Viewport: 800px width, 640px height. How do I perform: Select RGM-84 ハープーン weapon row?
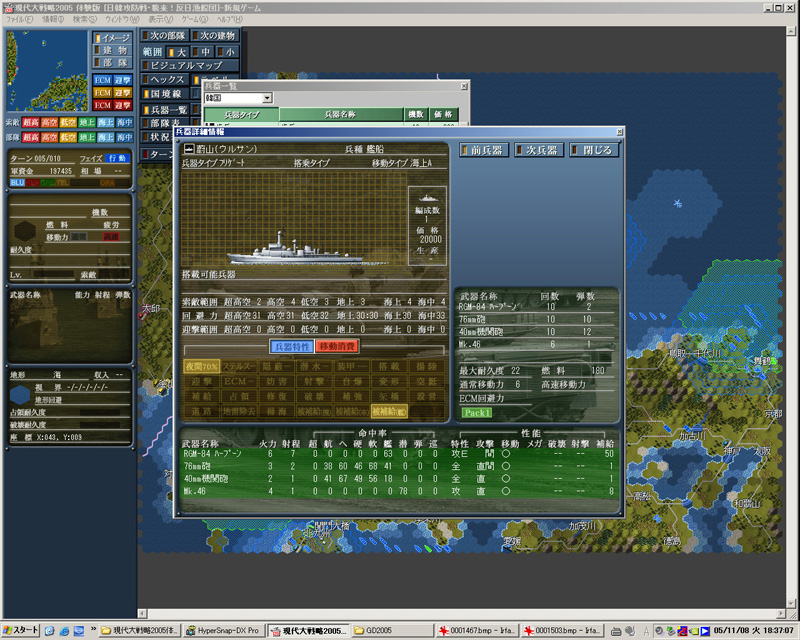[x=398, y=453]
